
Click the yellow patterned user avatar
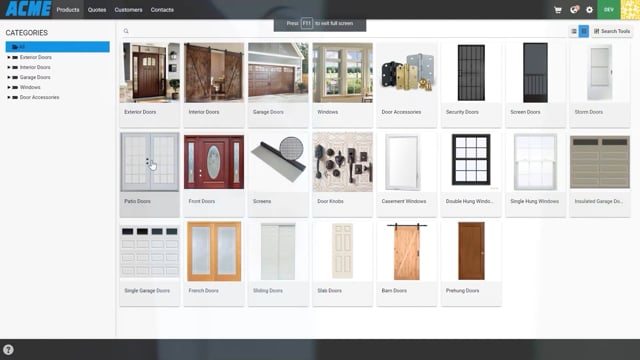click(630, 9)
